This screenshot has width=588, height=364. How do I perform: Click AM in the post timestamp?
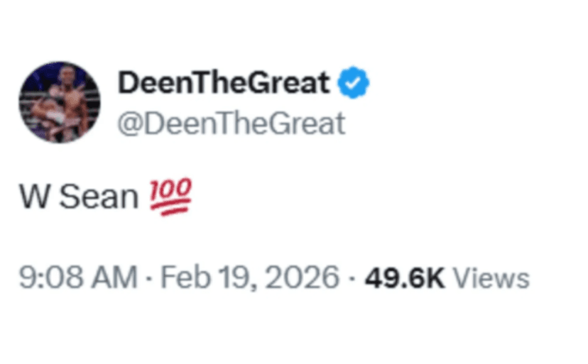[x=118, y=277]
